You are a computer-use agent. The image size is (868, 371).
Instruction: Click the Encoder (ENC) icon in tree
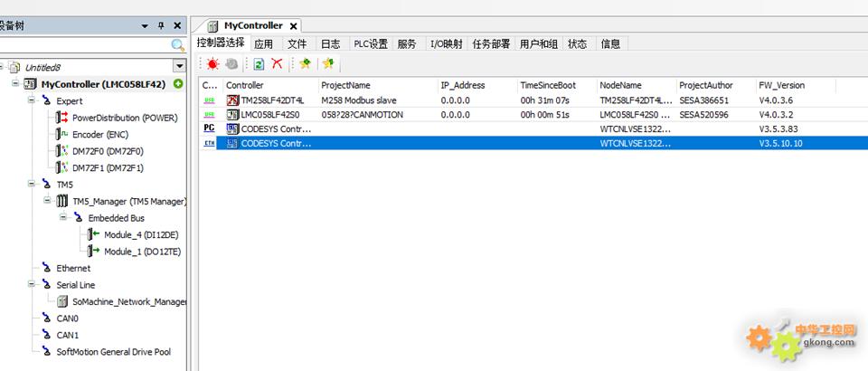click(x=62, y=134)
